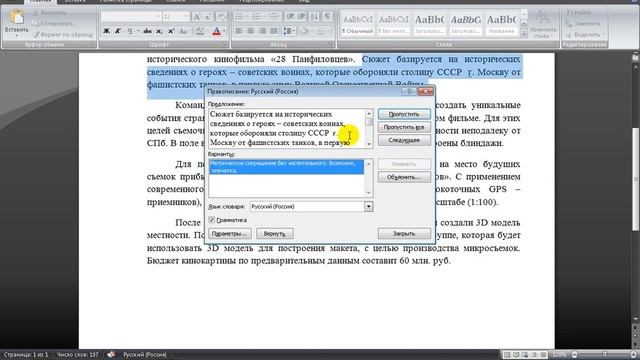Click the Grow Font icon
Image resolution: width=640 pixels, height=360 pixels.
tap(197, 17)
